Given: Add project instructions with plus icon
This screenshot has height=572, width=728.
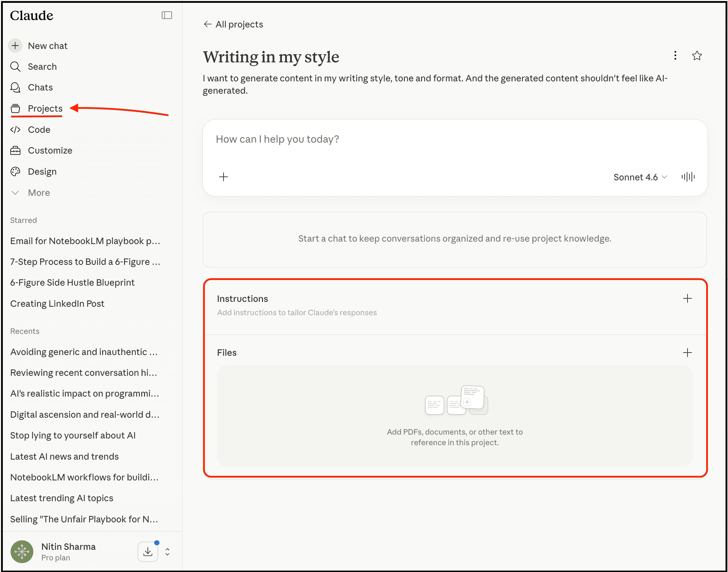Looking at the screenshot, I should click(x=688, y=299).
